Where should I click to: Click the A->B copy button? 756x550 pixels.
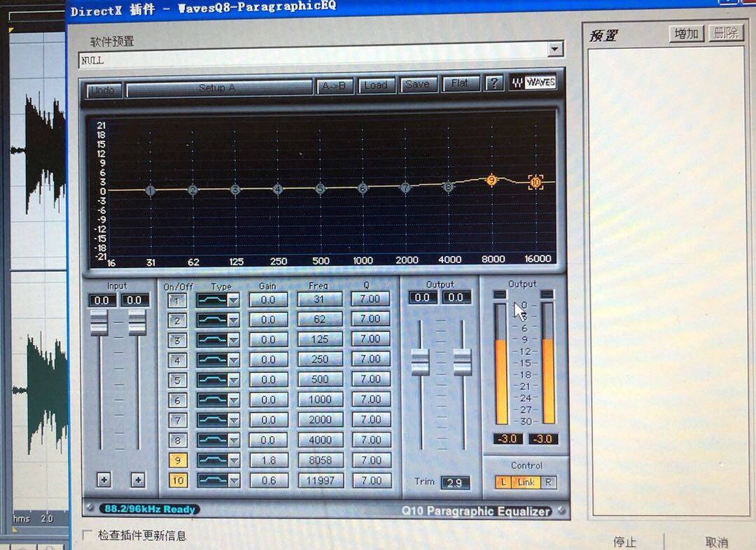pos(334,86)
